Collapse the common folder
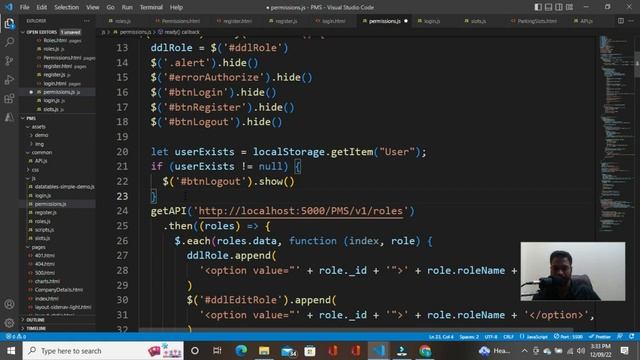This screenshot has width=640, height=360. tap(41, 152)
